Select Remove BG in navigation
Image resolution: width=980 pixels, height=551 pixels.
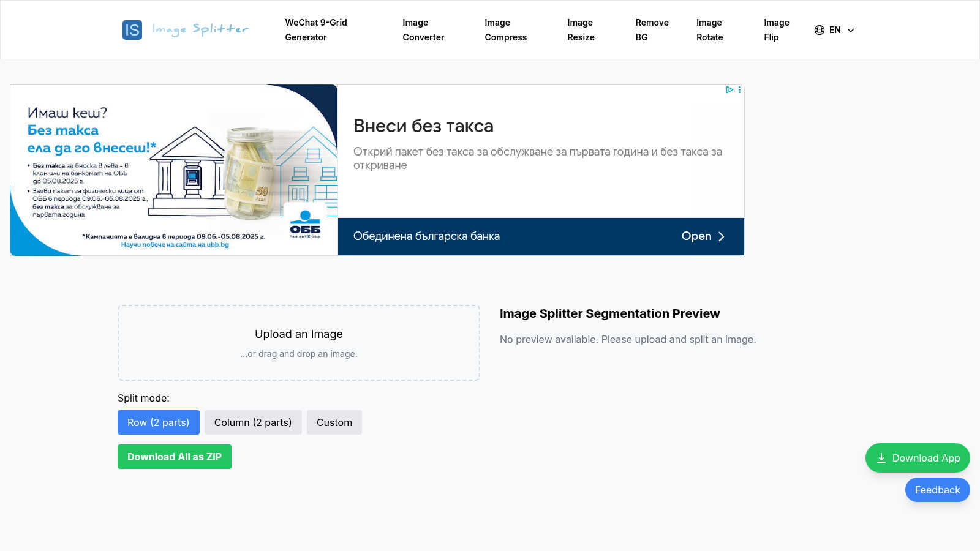click(652, 30)
